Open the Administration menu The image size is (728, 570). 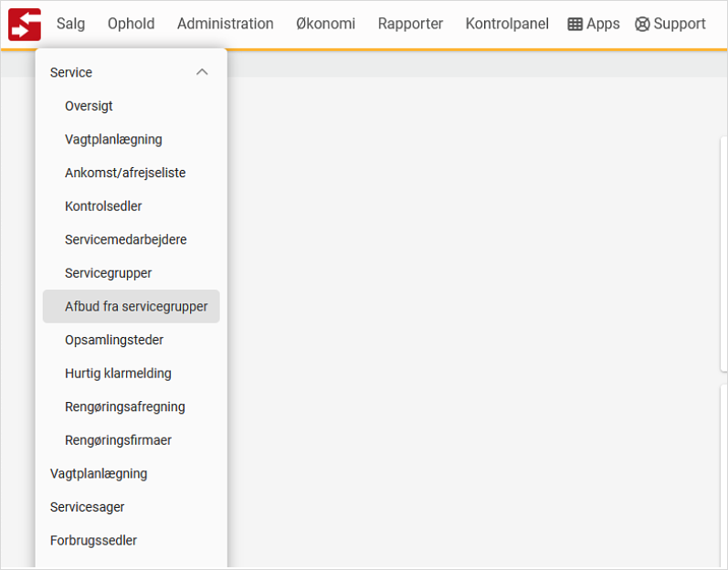tap(226, 24)
